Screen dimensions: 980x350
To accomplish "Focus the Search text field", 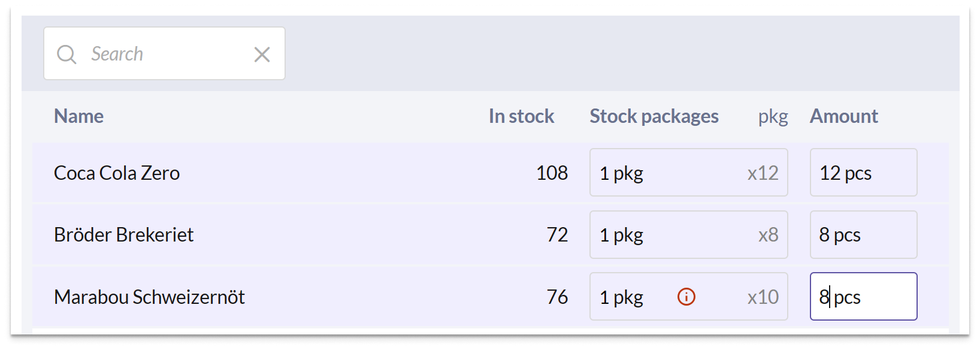I will click(x=164, y=53).
